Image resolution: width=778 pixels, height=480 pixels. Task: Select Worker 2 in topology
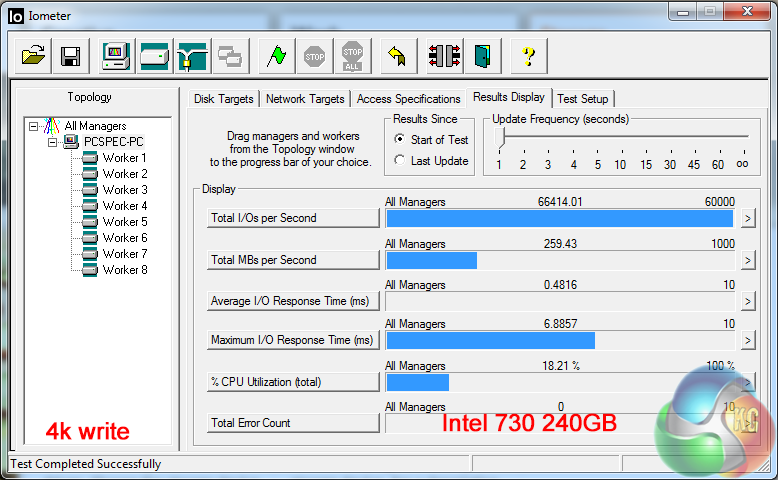point(125,174)
